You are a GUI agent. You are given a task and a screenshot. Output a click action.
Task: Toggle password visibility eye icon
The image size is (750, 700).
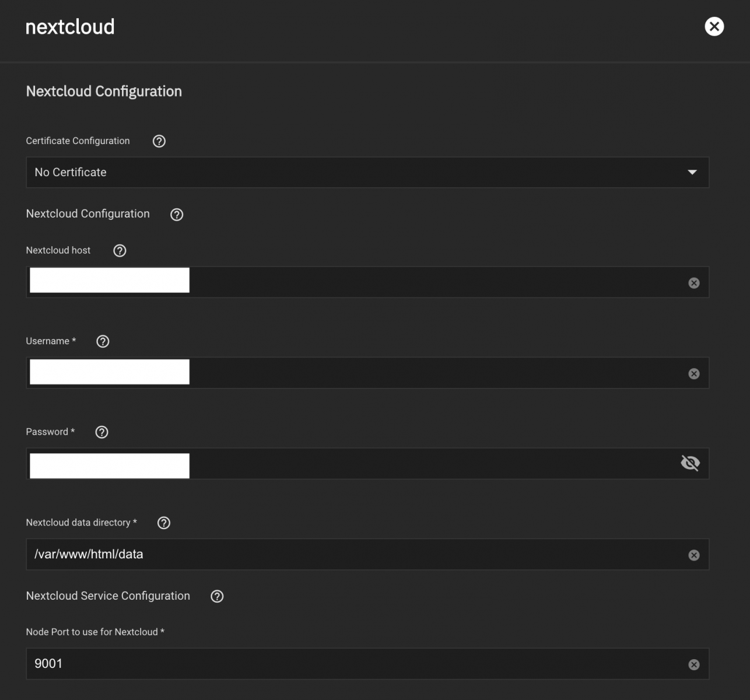(690, 463)
